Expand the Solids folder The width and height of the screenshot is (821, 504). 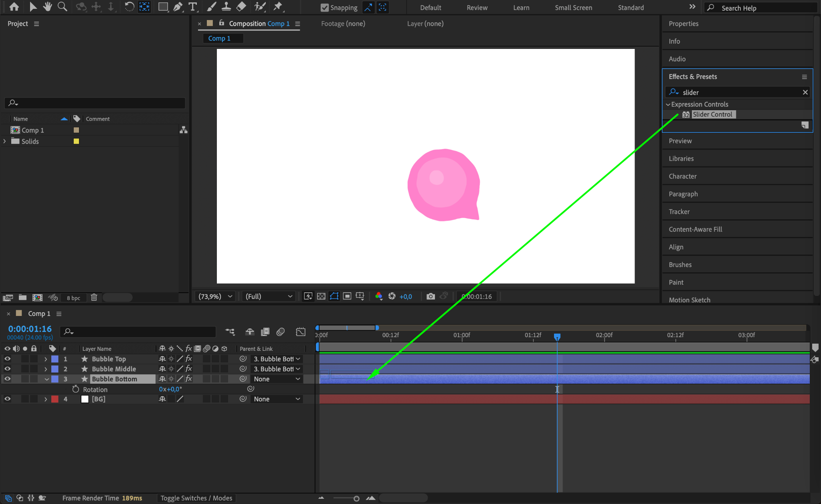[x=5, y=141]
